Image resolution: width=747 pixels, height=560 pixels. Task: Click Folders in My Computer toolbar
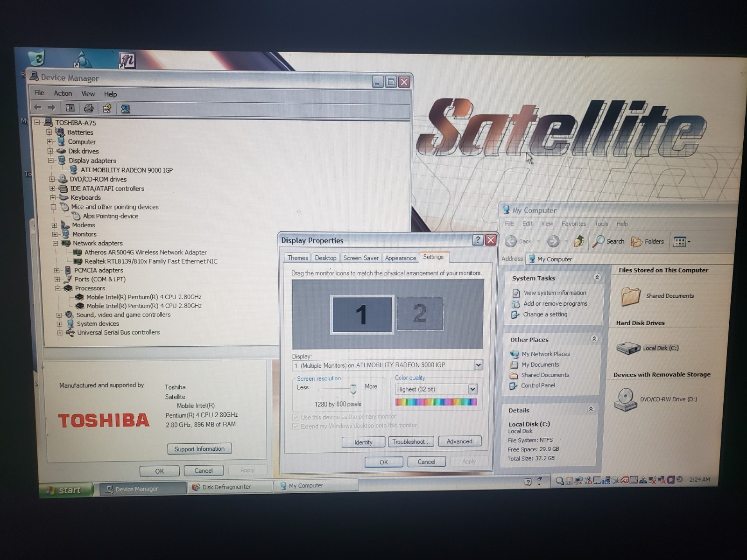tap(648, 241)
